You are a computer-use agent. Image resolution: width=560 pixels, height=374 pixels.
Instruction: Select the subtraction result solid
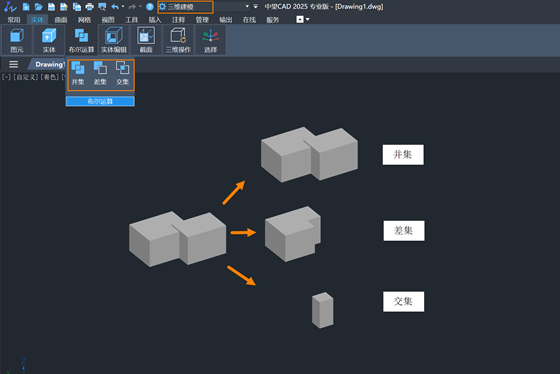pos(293,234)
